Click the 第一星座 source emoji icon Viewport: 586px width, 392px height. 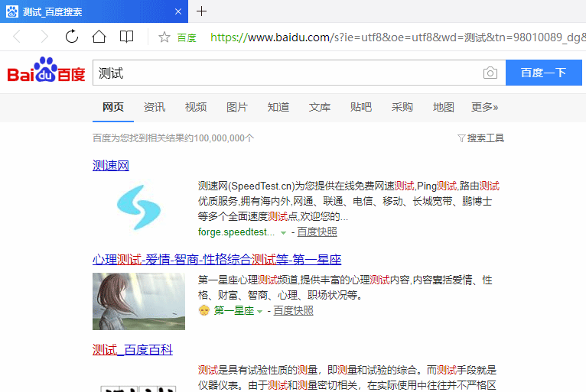coord(204,310)
